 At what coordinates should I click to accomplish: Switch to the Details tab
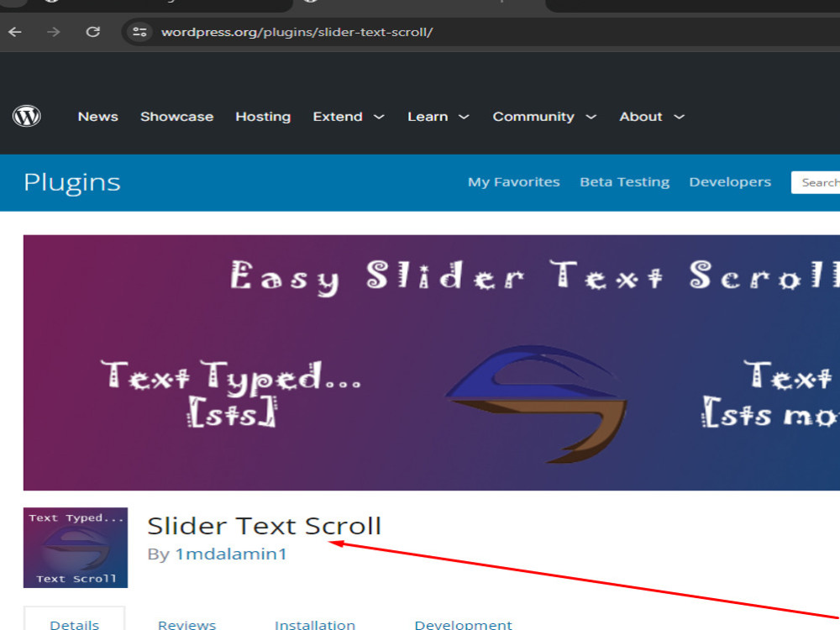pyautogui.click(x=75, y=624)
